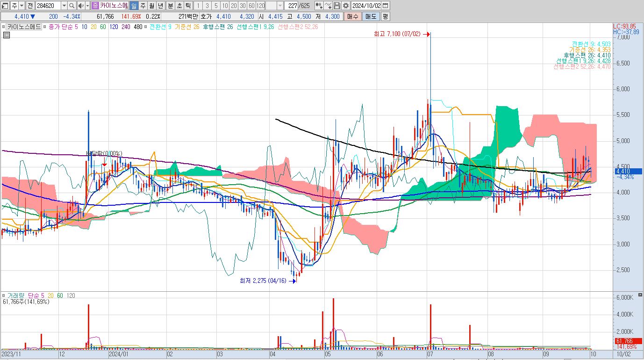
Task: Click the save chart floppy icon
Action: 336,6
